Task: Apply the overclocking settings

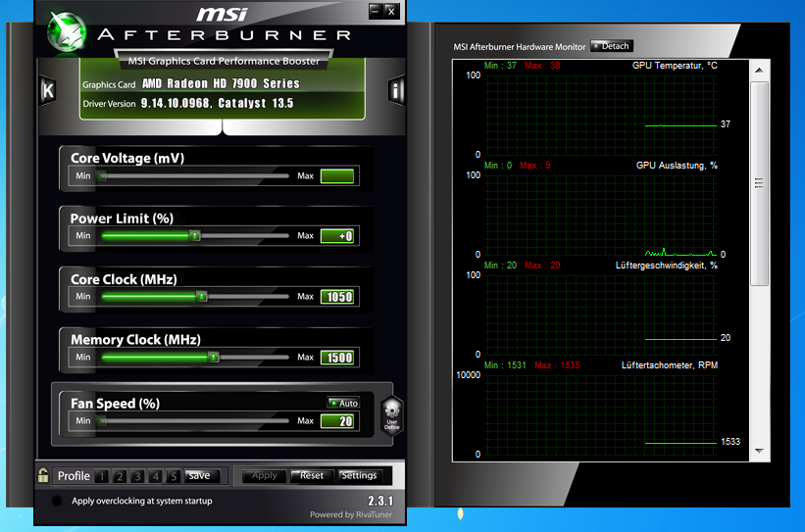Action: pos(264,475)
